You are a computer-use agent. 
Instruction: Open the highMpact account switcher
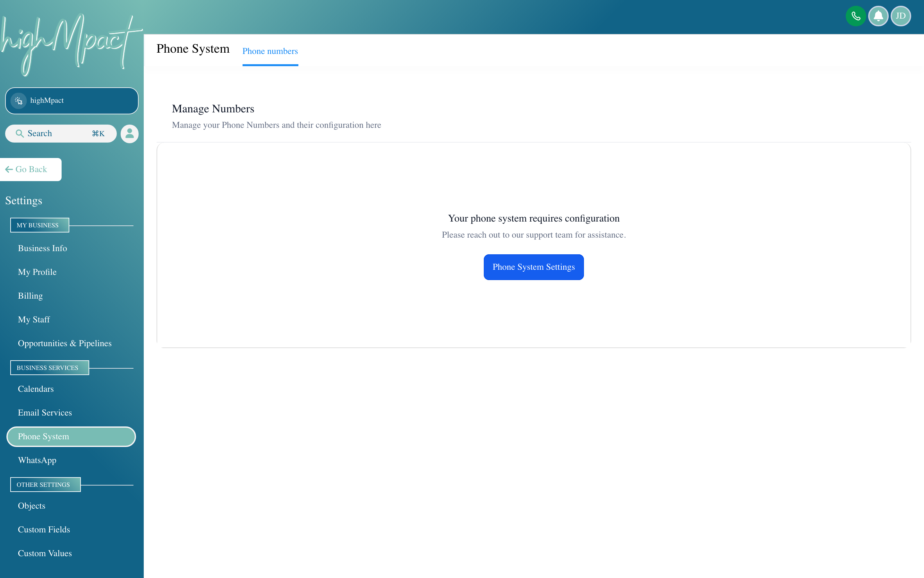click(72, 101)
